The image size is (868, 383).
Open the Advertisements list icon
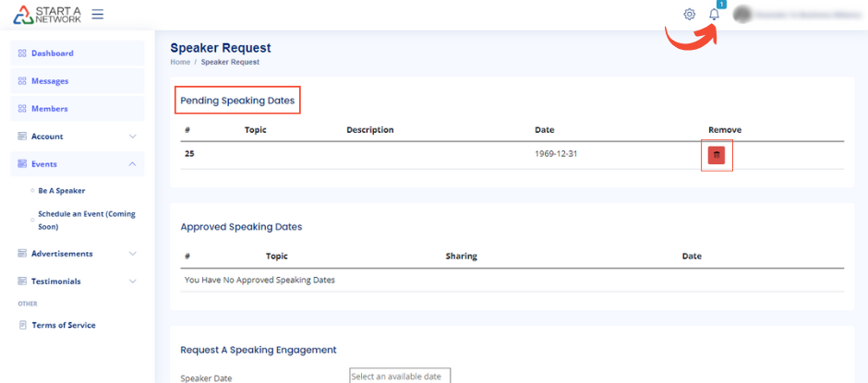22,254
